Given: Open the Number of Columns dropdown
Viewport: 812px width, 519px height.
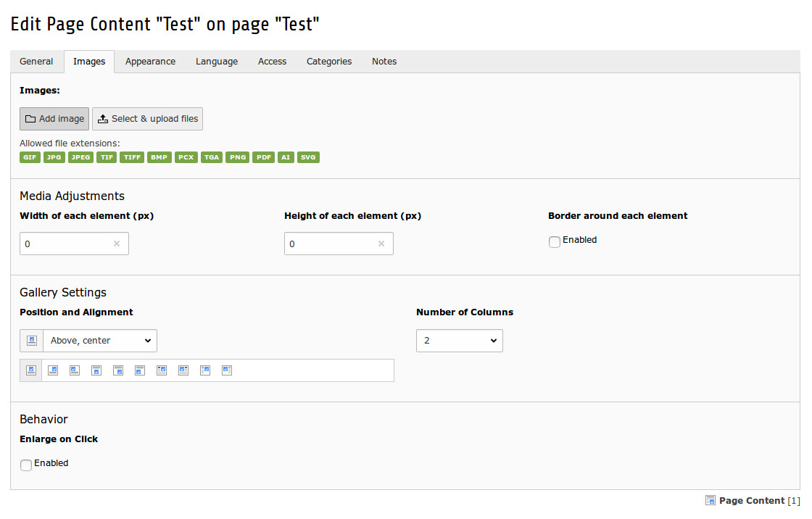Looking at the screenshot, I should [x=460, y=341].
